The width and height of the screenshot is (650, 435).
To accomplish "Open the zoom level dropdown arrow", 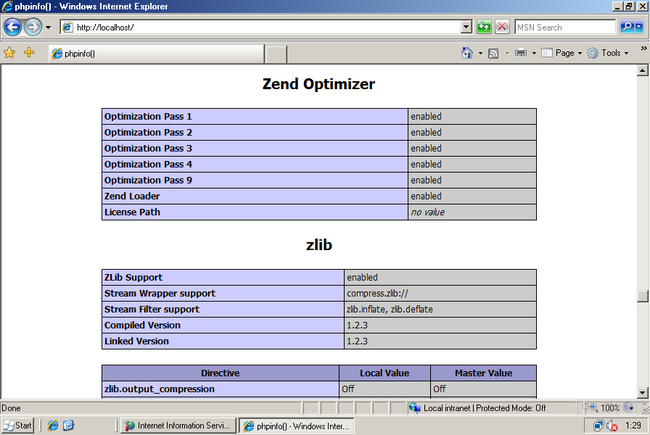I will (x=629, y=408).
